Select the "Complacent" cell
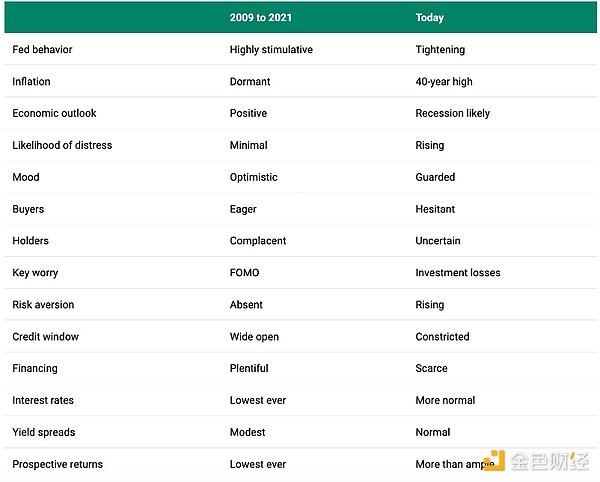 (258, 241)
